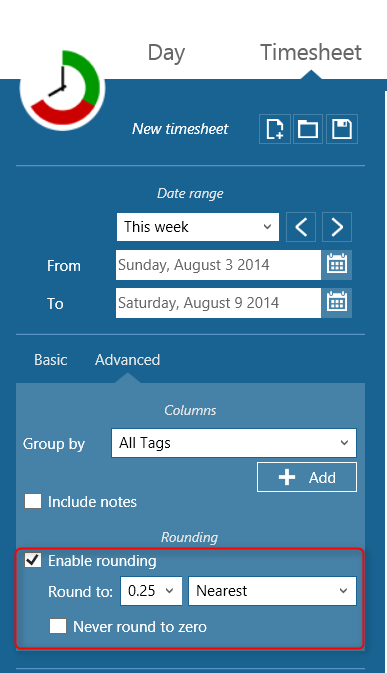Image resolution: width=387 pixels, height=673 pixels.
Task: Open the Nearest rounding mode dropdown
Action: (x=272, y=591)
